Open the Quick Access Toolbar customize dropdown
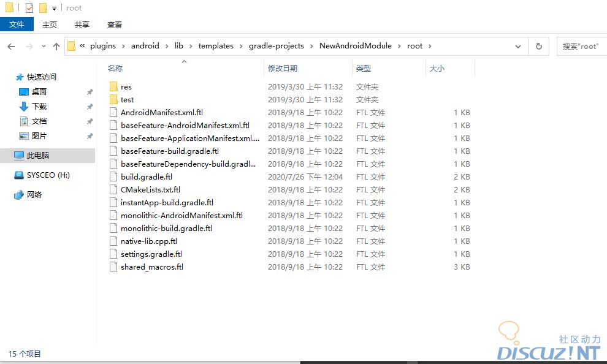The image size is (607, 364). [x=54, y=9]
